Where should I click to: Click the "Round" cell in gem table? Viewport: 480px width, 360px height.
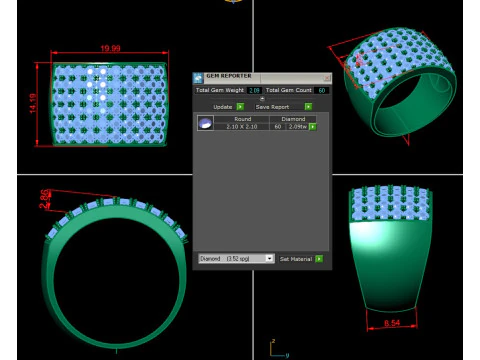click(x=242, y=119)
